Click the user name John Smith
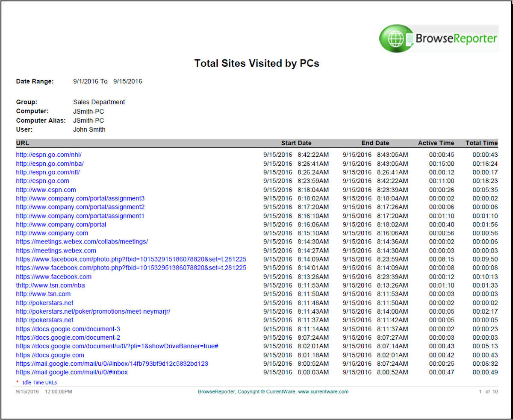Screen dimensions: 513x420 89,129
